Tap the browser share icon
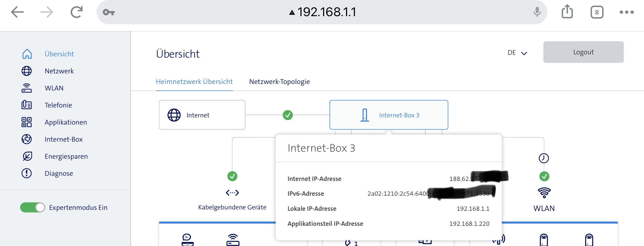The image size is (644, 246). 567,12
